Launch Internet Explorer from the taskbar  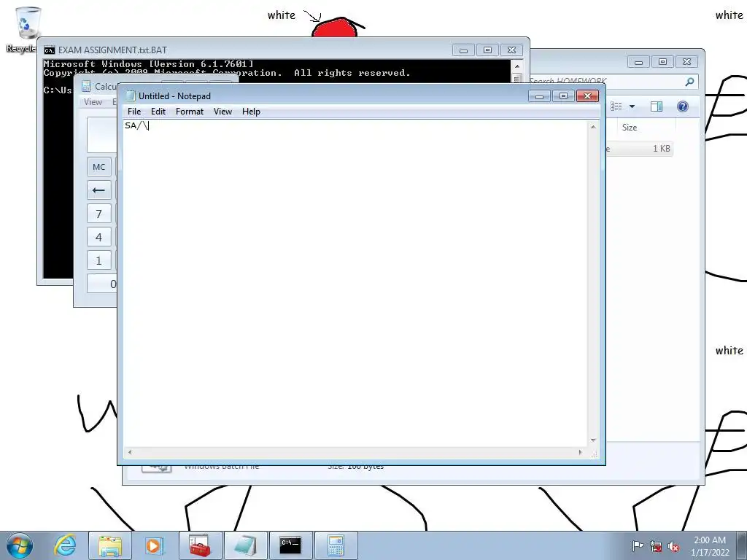[65, 545]
